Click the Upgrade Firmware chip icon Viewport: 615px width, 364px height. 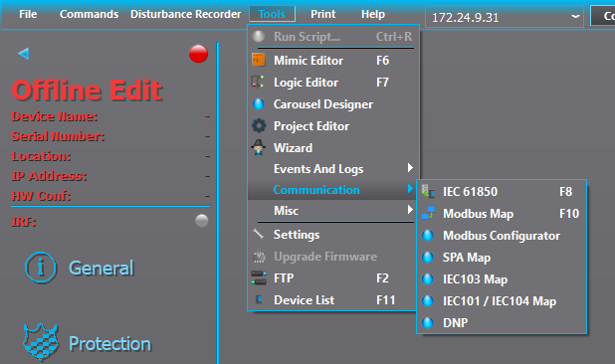pyautogui.click(x=259, y=256)
